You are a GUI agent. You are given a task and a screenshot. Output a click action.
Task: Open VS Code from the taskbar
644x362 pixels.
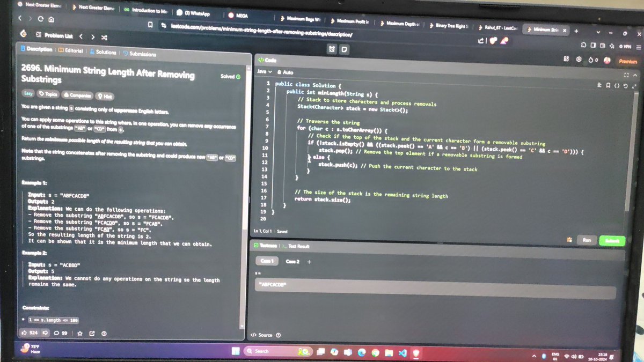[x=401, y=353]
